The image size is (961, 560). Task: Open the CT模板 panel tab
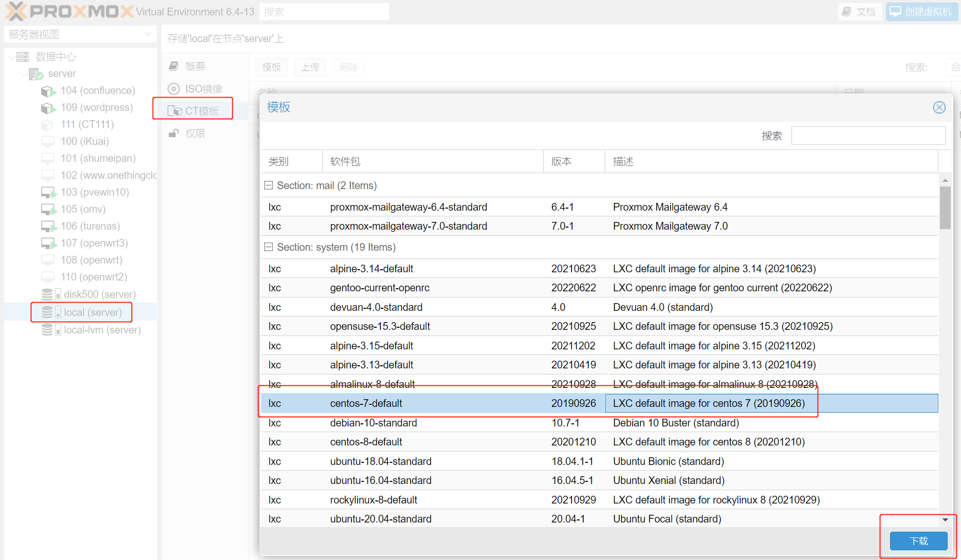[205, 111]
